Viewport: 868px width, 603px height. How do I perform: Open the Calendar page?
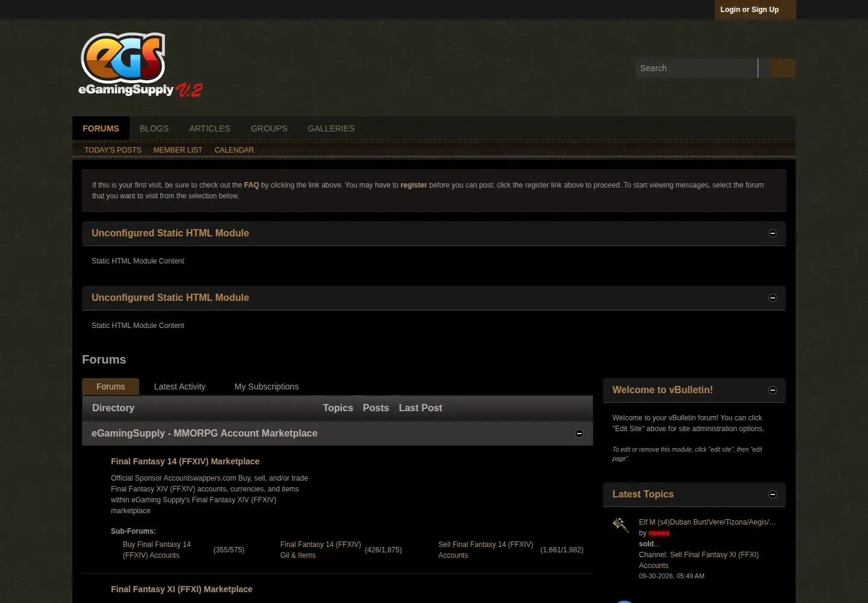pyautogui.click(x=234, y=150)
